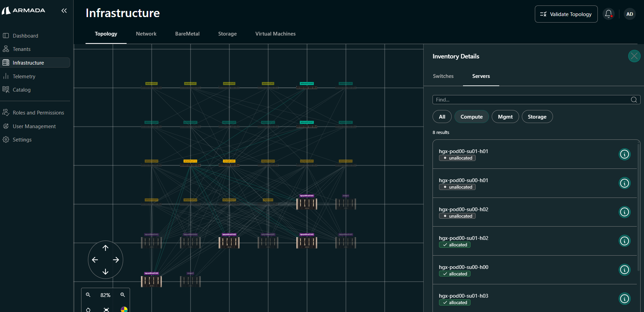This screenshot has width=644, height=312.
Task: Collapse the left sidebar
Action: coord(64,11)
